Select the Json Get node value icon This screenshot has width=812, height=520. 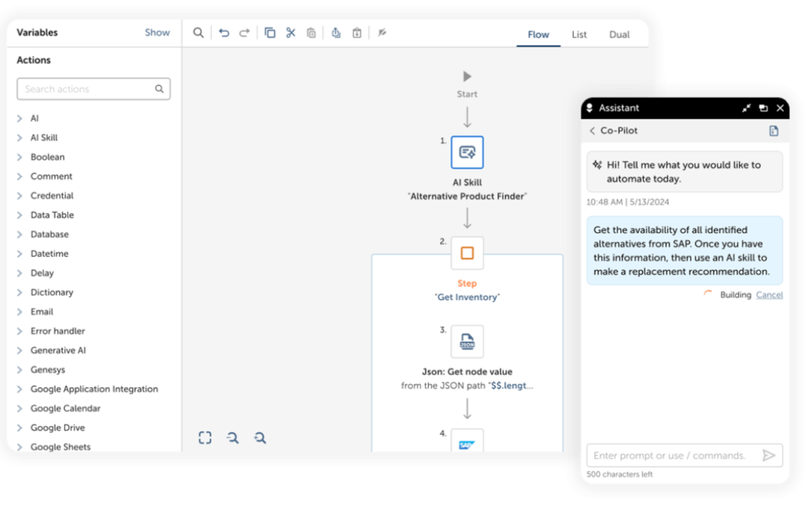tap(467, 341)
